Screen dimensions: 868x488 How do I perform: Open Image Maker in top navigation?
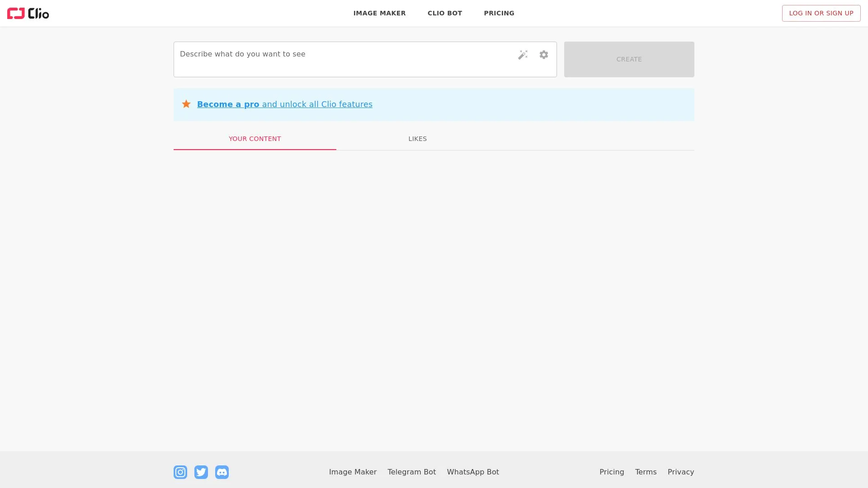(379, 13)
